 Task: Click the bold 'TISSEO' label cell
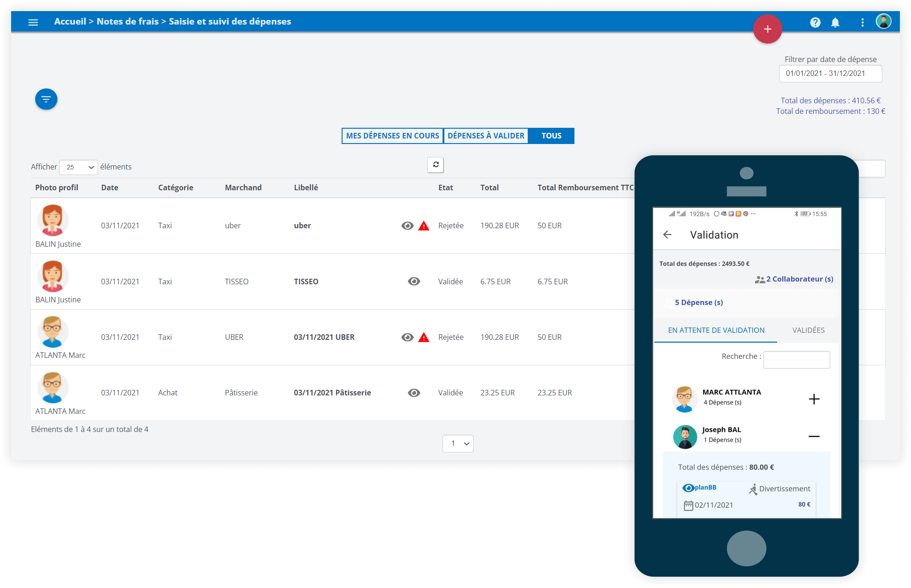point(306,281)
